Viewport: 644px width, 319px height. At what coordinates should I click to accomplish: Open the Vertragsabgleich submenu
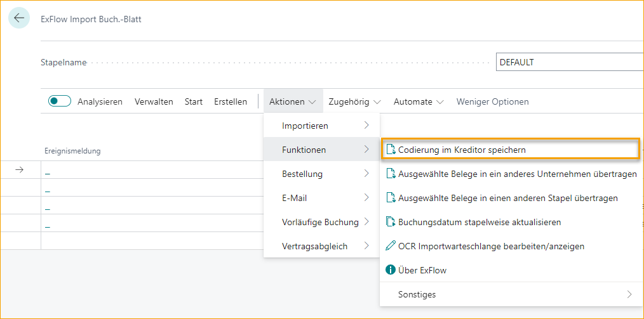[321, 247]
